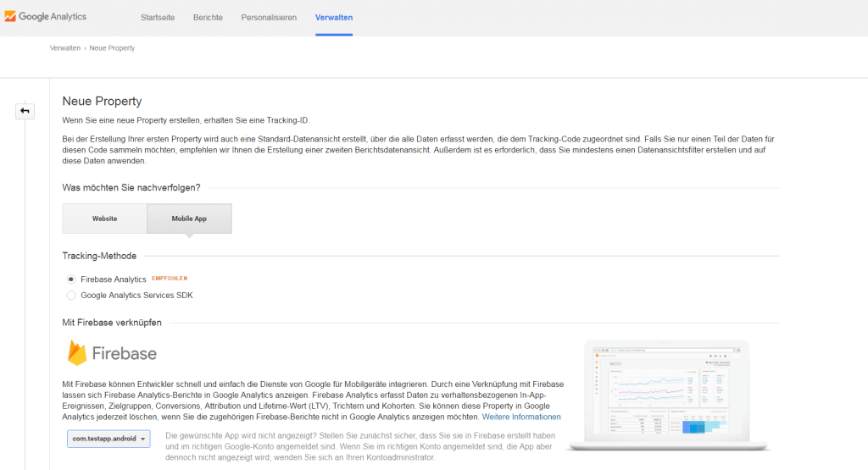The image size is (868, 470).
Task: Select the Mobile App button
Action: (189, 218)
